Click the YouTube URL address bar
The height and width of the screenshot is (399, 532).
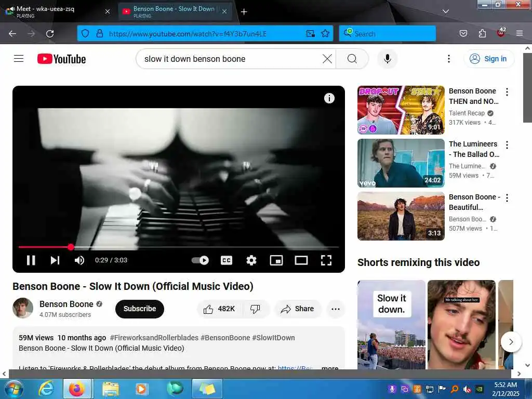click(x=204, y=34)
